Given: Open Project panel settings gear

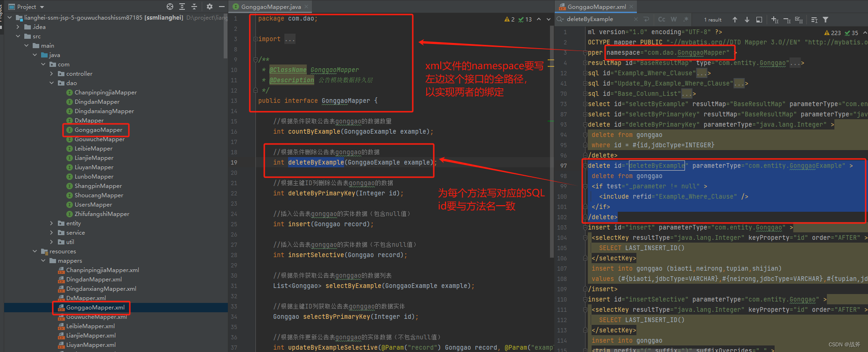Looking at the screenshot, I should (210, 7).
